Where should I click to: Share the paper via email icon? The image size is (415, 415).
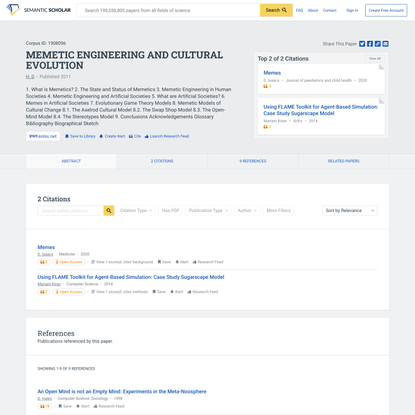tap(385, 44)
